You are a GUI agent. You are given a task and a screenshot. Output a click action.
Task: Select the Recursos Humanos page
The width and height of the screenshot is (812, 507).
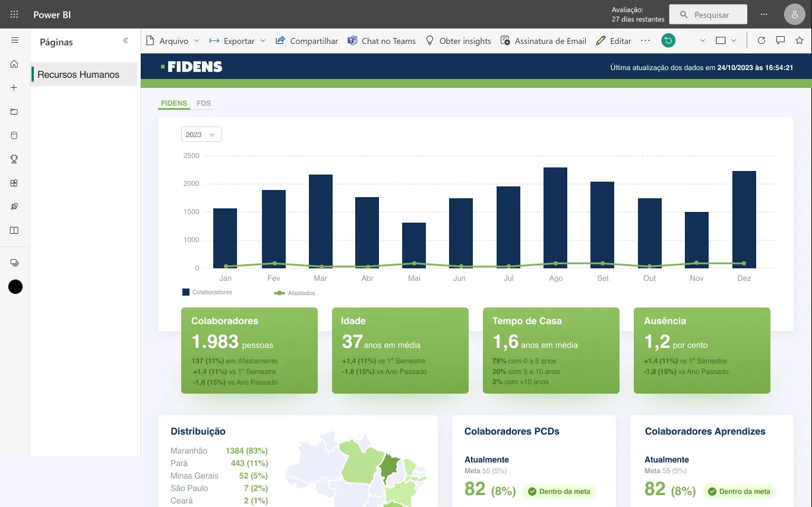pyautogui.click(x=84, y=75)
